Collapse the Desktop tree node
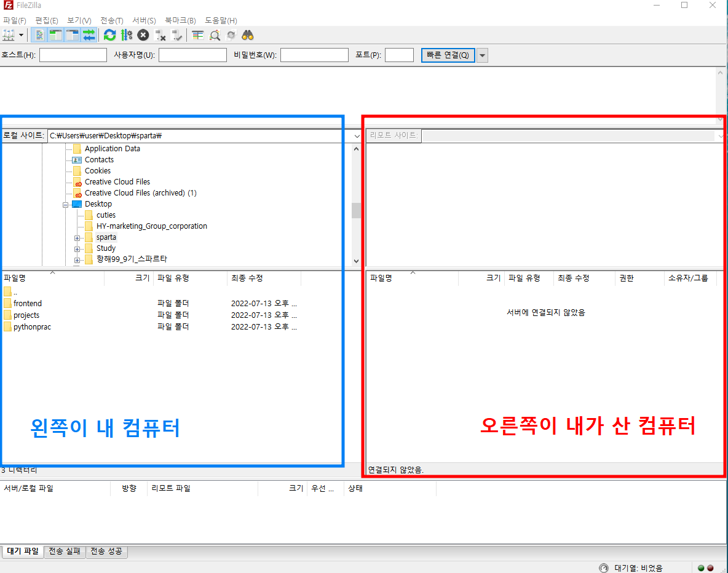This screenshot has height=573, width=728. 65,204
